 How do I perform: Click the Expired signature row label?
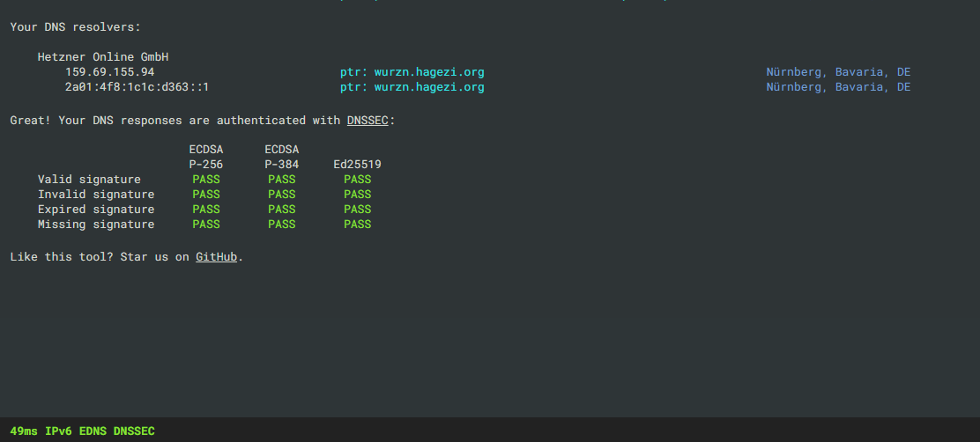96,210
